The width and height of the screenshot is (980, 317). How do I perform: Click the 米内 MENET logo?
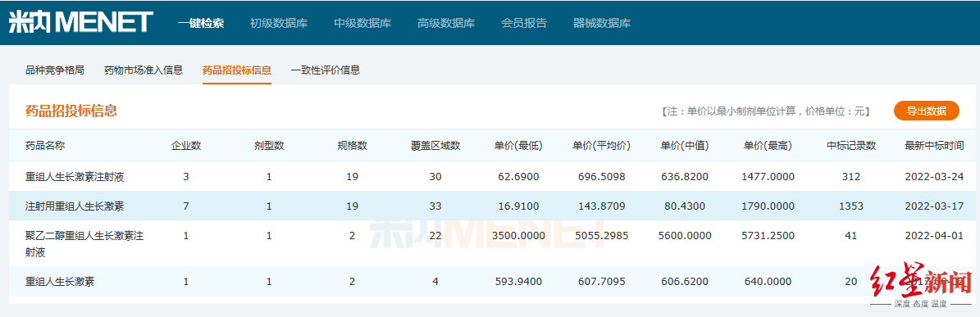pyautogui.click(x=80, y=22)
